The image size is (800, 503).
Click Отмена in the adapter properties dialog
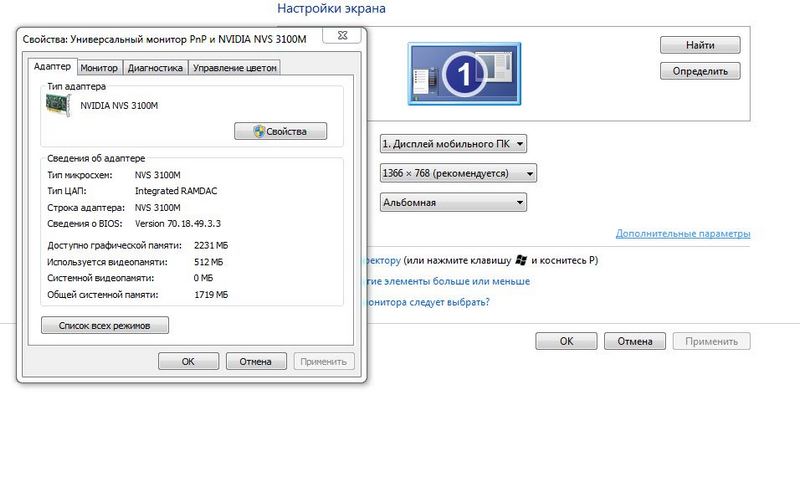click(256, 362)
